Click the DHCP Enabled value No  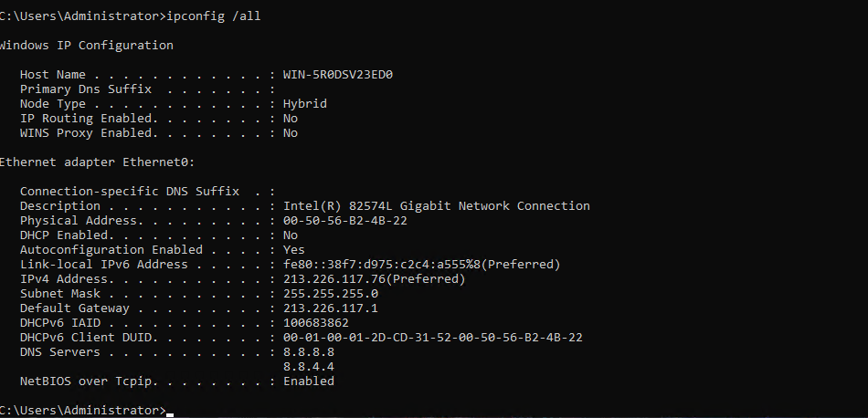pyautogui.click(x=291, y=235)
